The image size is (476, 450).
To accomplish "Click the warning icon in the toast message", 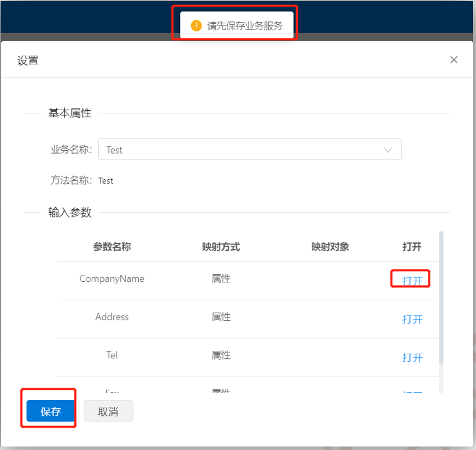I will (196, 26).
